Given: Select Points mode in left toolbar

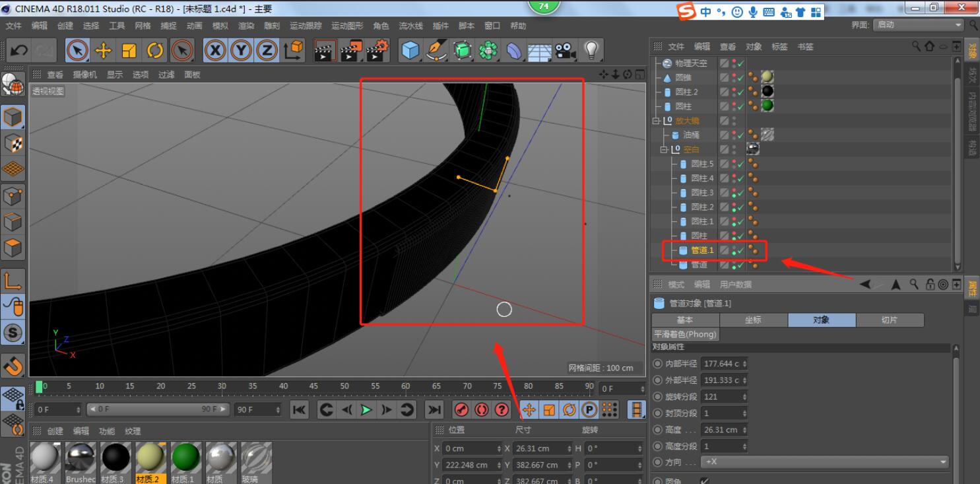Looking at the screenshot, I should tap(13, 196).
